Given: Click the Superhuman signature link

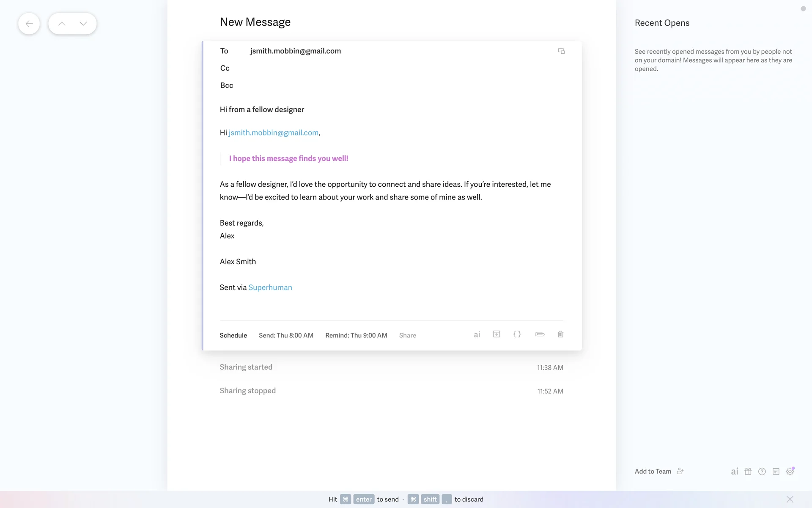Looking at the screenshot, I should pyautogui.click(x=270, y=287).
